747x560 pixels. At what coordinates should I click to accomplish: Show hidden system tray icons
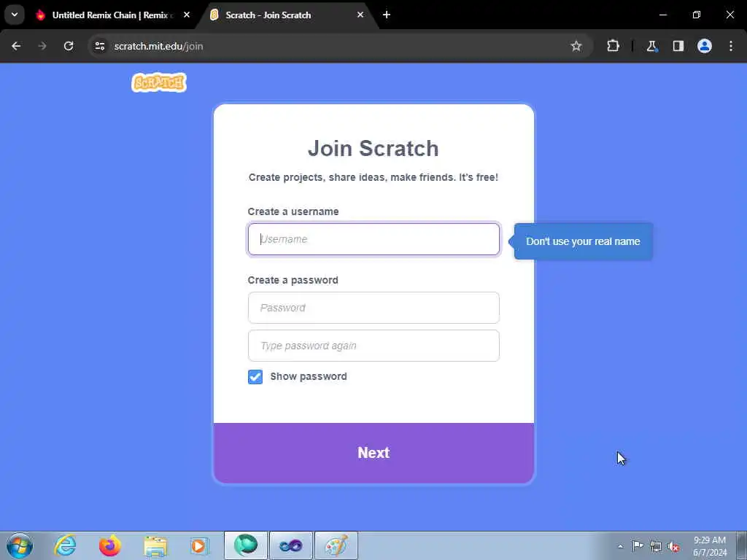tap(620, 546)
